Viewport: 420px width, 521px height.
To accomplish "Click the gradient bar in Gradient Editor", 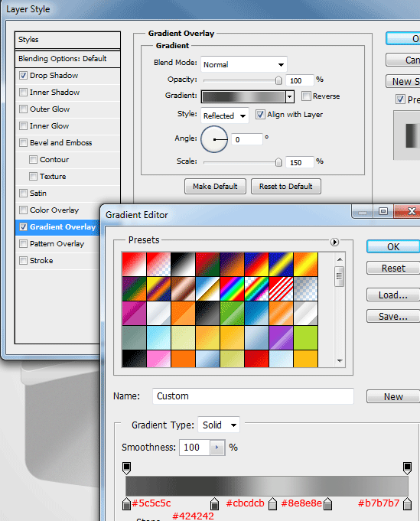I will (267, 486).
